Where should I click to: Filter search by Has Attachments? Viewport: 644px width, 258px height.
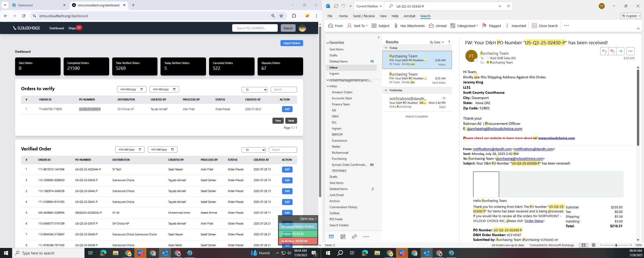409,26
